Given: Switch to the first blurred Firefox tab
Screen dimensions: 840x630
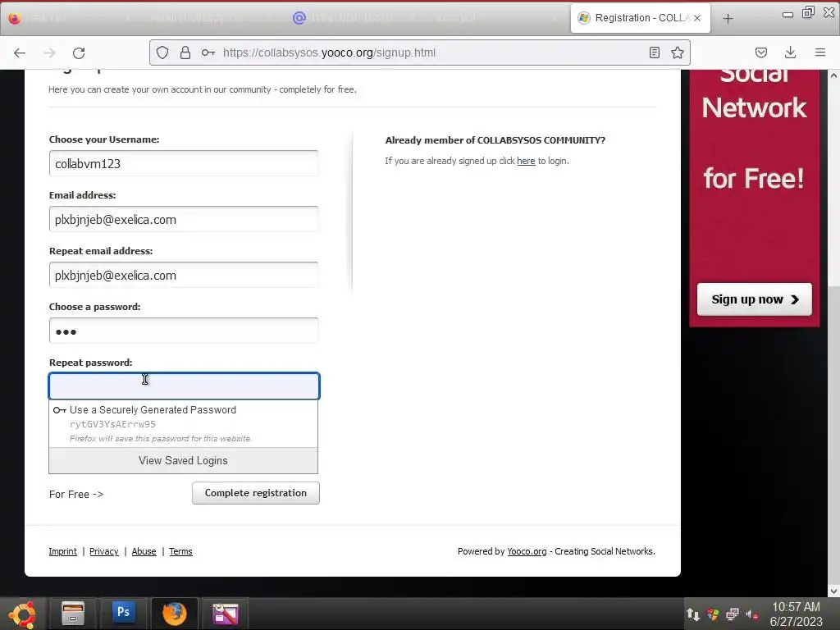Looking at the screenshot, I should pos(70,18).
